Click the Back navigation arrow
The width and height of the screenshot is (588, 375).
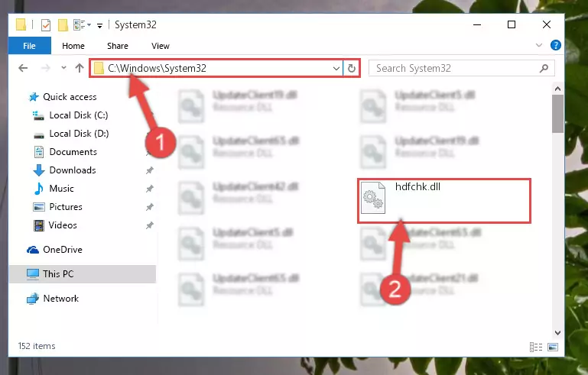(23, 68)
